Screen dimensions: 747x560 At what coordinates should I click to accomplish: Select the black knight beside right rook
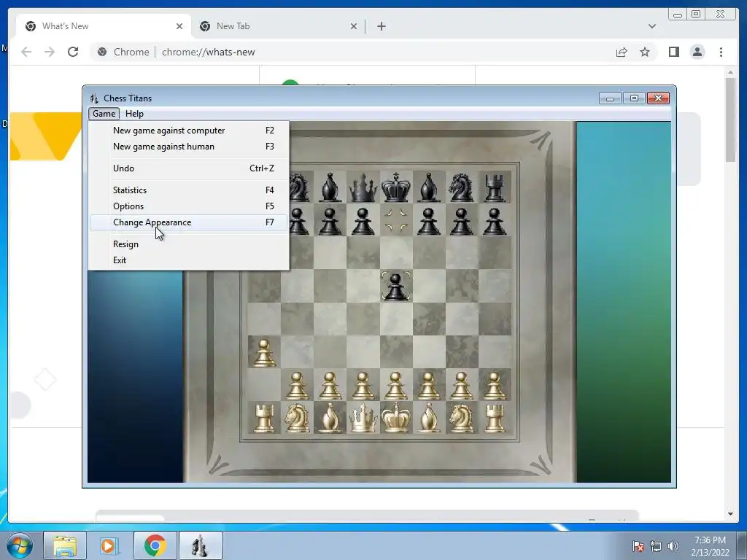click(462, 187)
